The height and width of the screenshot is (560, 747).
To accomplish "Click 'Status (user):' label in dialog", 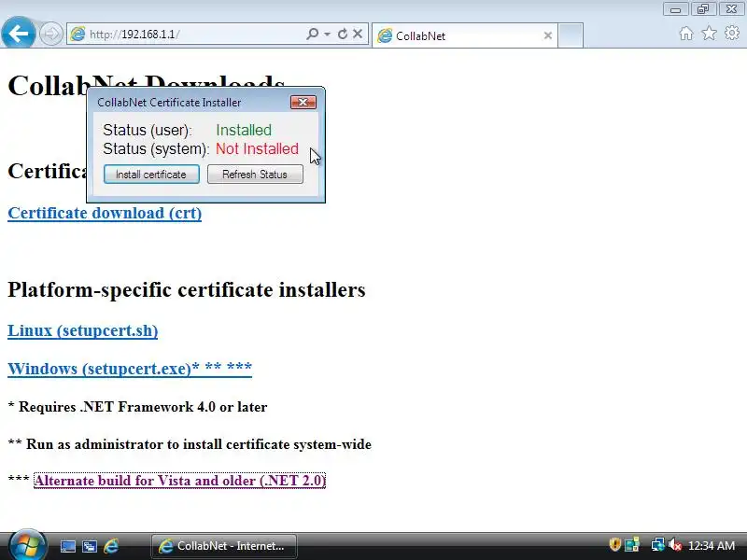I will [x=148, y=130].
